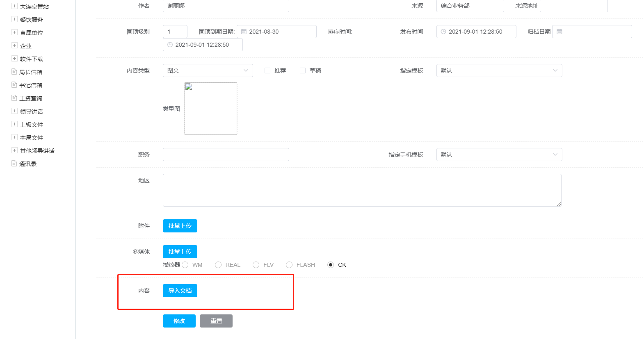Expand the 其他领导讲话 tree node
The height and width of the screenshot is (339, 644).
click(x=14, y=150)
